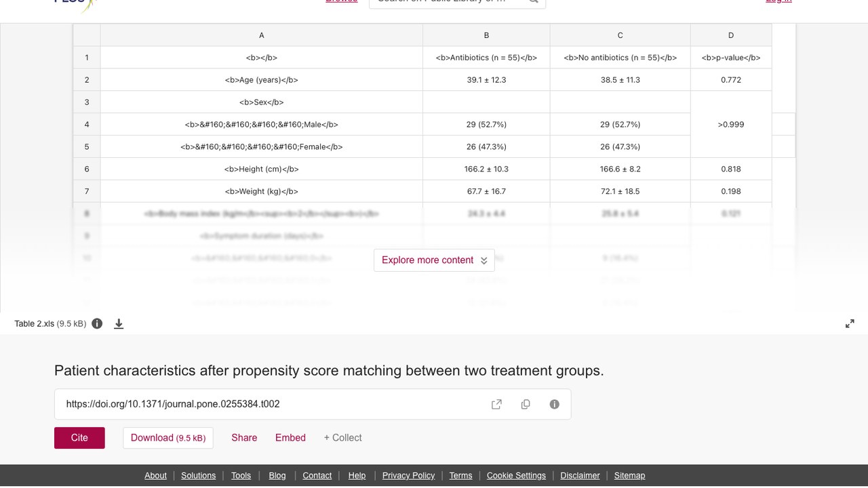The width and height of the screenshot is (868, 488).
Task: Click cell '39.1 ± 12.3'
Action: (x=486, y=80)
